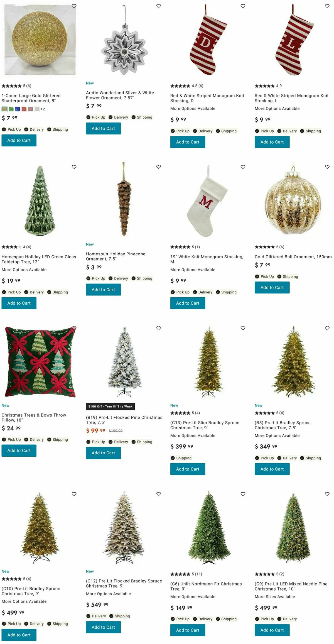Heart the Pre-Lit LED Mixed Needle Pine

(x=327, y=494)
